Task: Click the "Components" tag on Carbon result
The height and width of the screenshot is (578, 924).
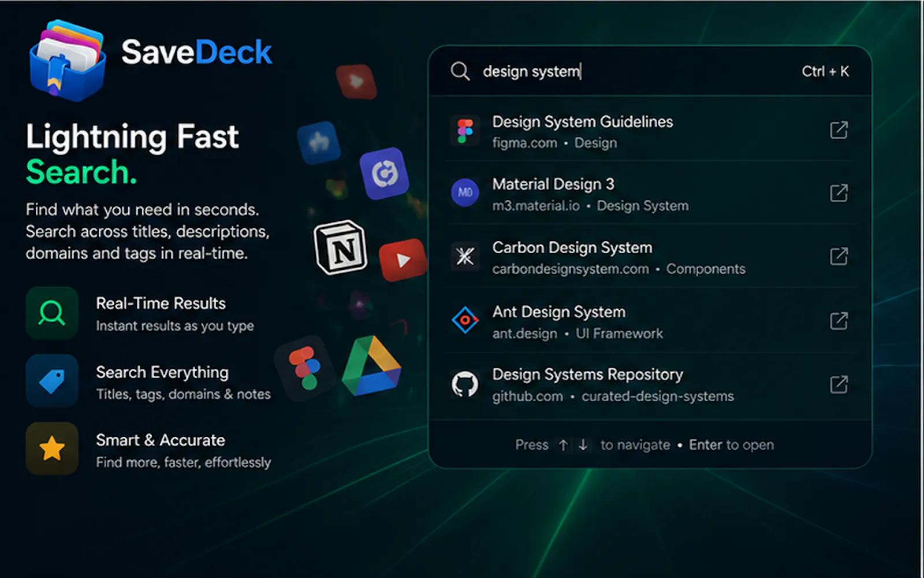Action: (706, 269)
